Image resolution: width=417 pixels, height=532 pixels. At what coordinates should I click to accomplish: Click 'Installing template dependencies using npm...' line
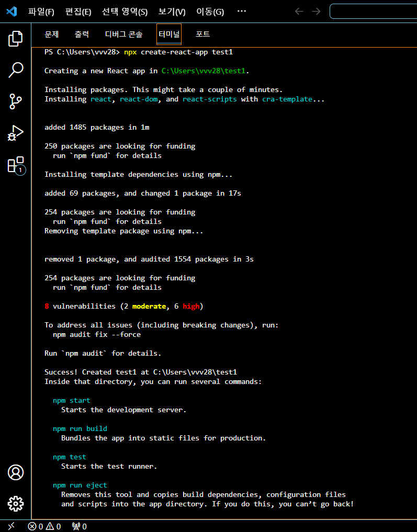(139, 174)
